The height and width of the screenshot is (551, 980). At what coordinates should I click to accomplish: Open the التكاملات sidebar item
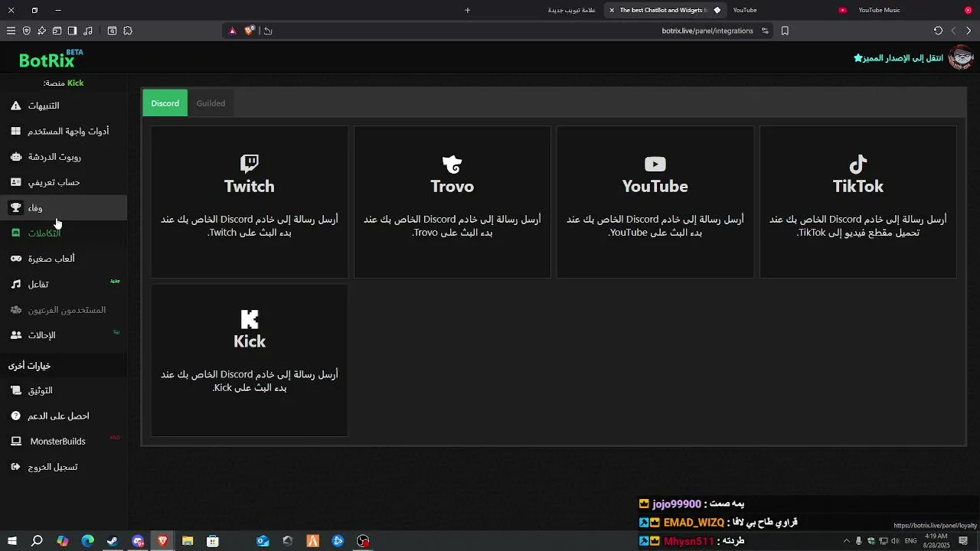[64, 233]
